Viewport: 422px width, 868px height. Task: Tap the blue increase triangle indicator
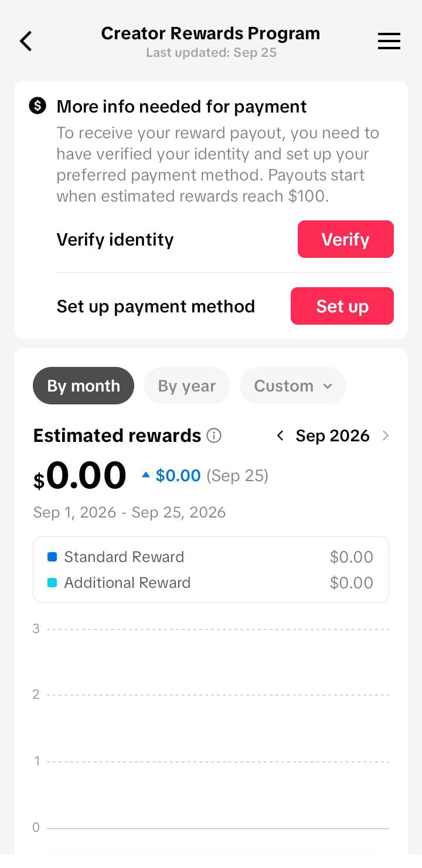tap(146, 475)
